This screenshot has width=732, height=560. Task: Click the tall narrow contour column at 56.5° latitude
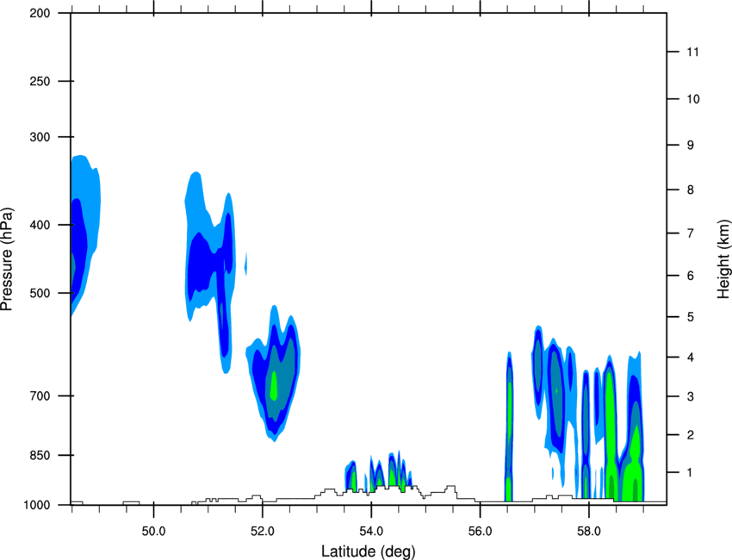coord(509,427)
